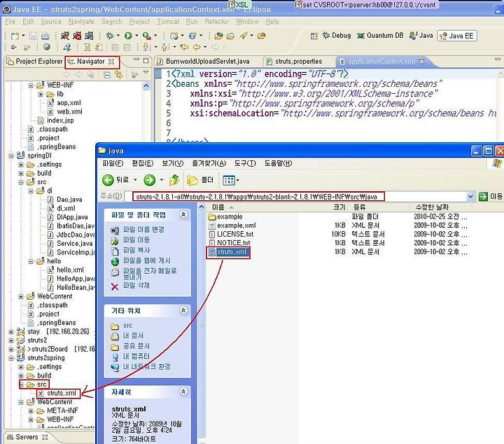Minimize the Navigator view panel

click(x=136, y=60)
